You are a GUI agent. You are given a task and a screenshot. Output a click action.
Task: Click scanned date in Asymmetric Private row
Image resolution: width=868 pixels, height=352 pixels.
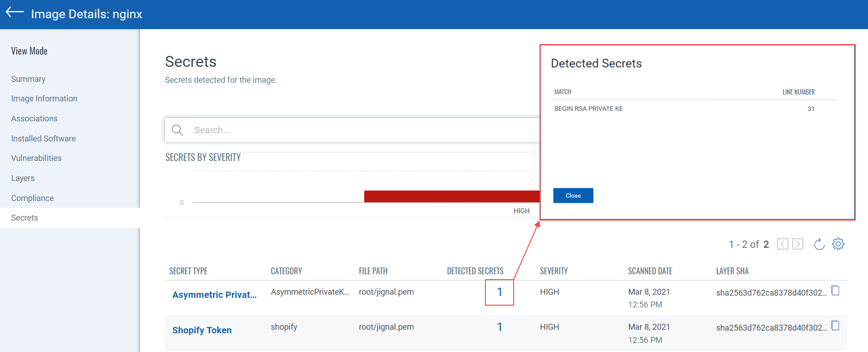coord(649,298)
